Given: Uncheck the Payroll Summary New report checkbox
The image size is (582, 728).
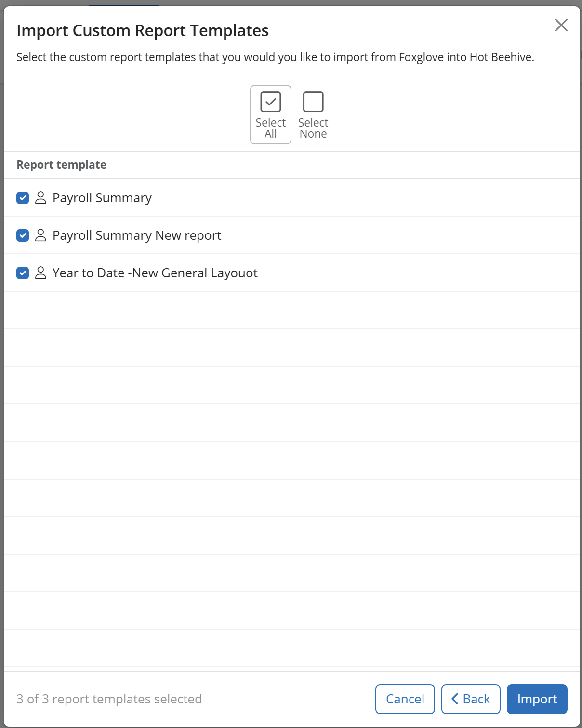Looking at the screenshot, I should point(23,235).
